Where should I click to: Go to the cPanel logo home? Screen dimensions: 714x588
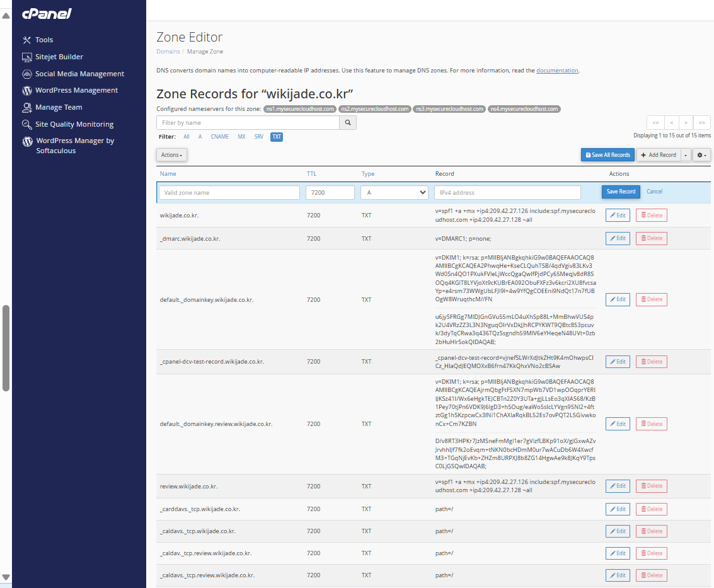pos(47,14)
